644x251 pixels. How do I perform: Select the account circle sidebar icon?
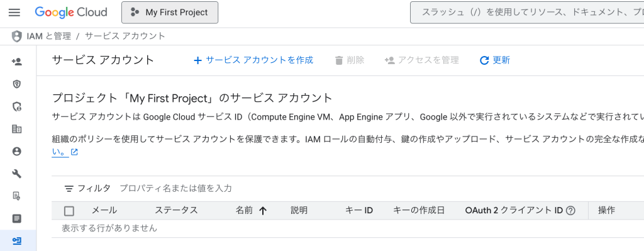click(17, 152)
